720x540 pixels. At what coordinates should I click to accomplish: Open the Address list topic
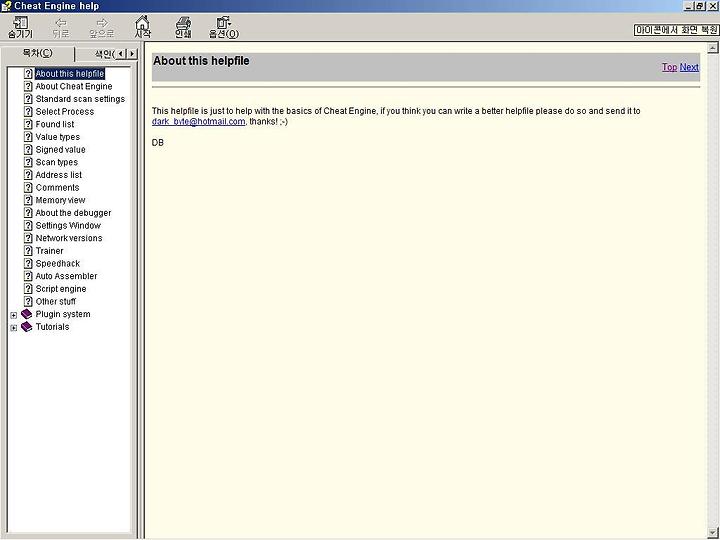tap(59, 175)
